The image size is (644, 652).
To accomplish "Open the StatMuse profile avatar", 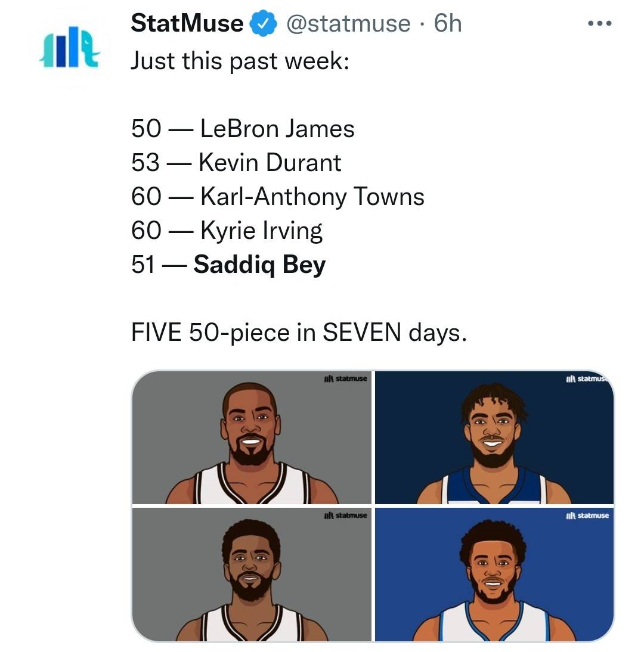I will pyautogui.click(x=70, y=46).
